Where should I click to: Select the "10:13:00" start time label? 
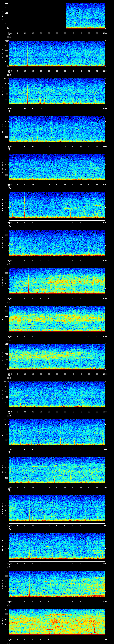tap(9, 184)
